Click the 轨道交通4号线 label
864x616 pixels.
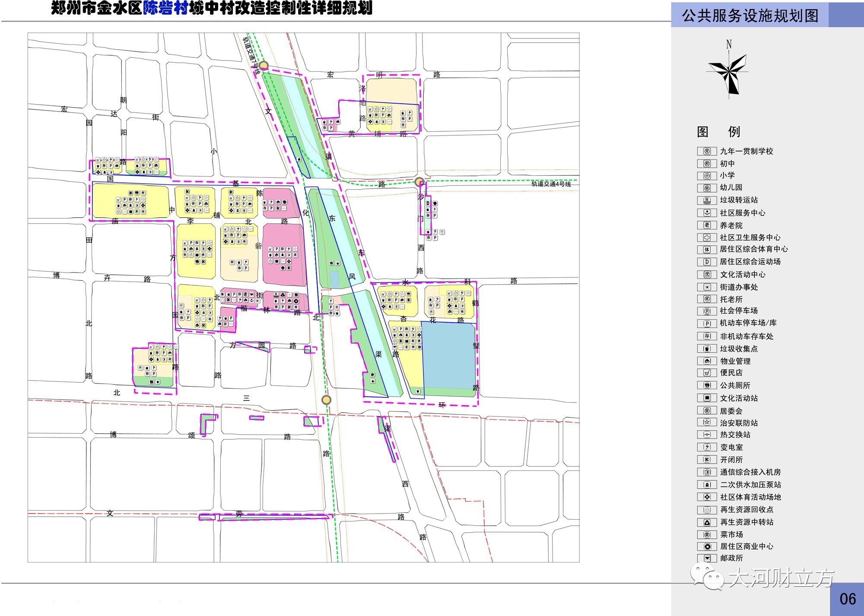551,184
